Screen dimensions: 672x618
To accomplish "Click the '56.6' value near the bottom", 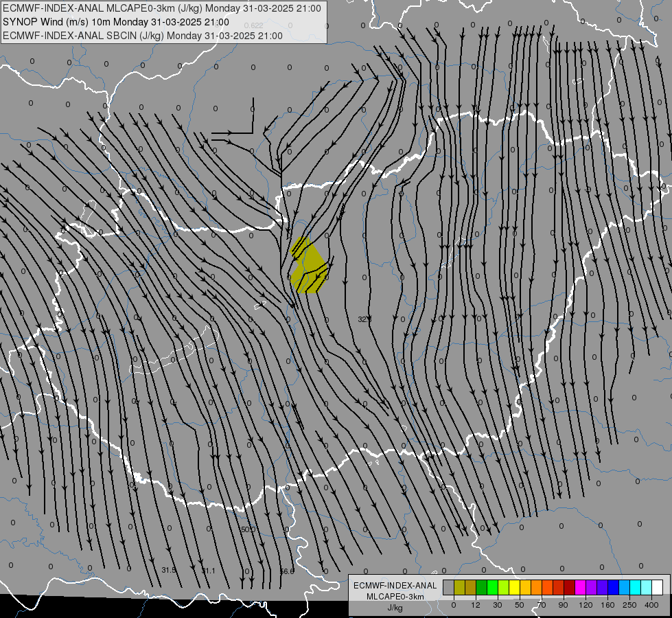I will tap(287, 571).
